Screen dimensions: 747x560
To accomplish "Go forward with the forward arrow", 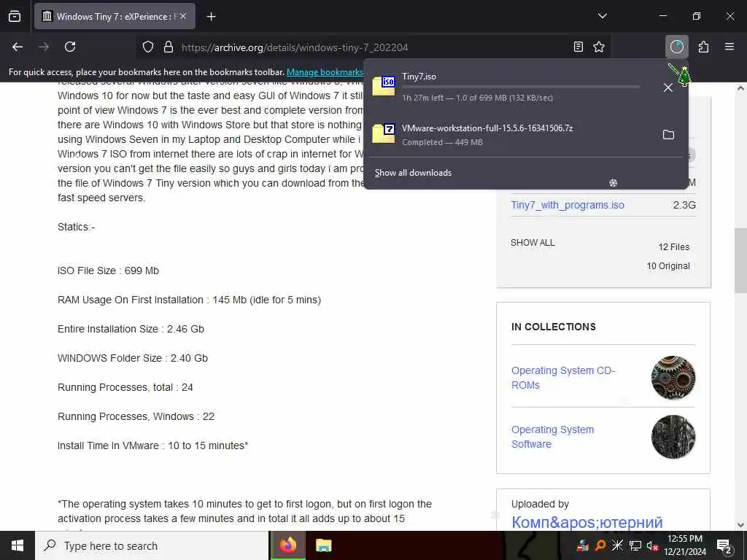I will (x=44, y=47).
